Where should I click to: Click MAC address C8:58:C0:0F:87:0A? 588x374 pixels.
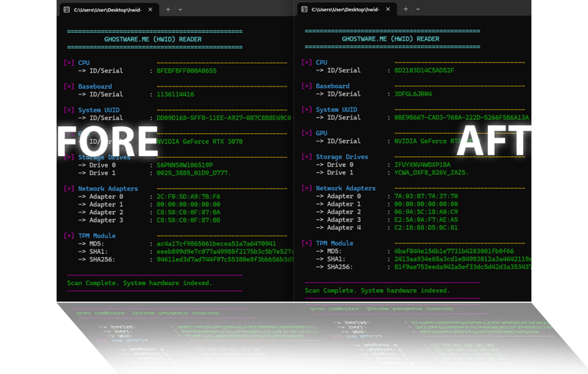point(188,212)
